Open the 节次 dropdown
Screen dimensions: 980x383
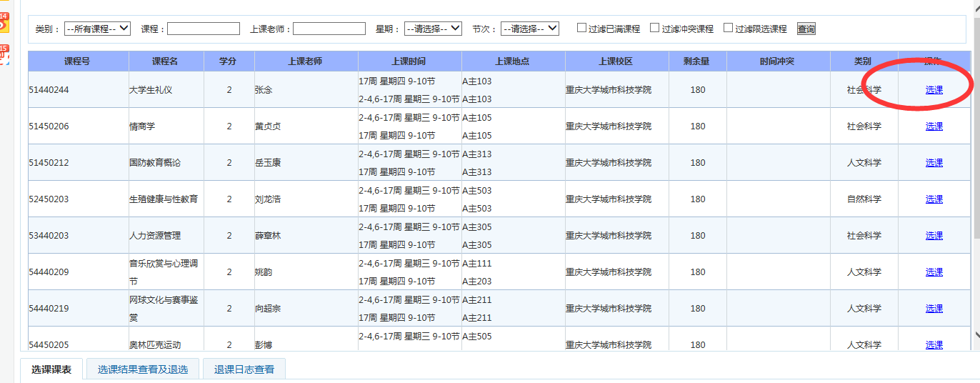click(529, 29)
